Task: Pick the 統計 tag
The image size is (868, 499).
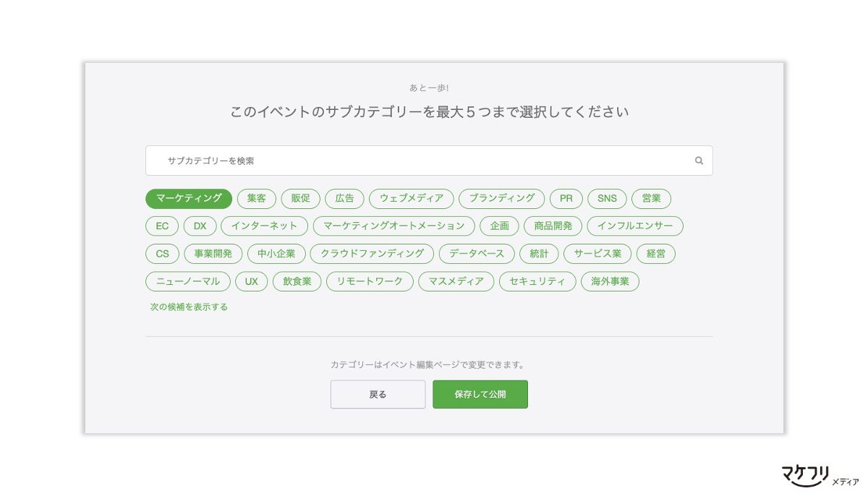Action: (539, 254)
